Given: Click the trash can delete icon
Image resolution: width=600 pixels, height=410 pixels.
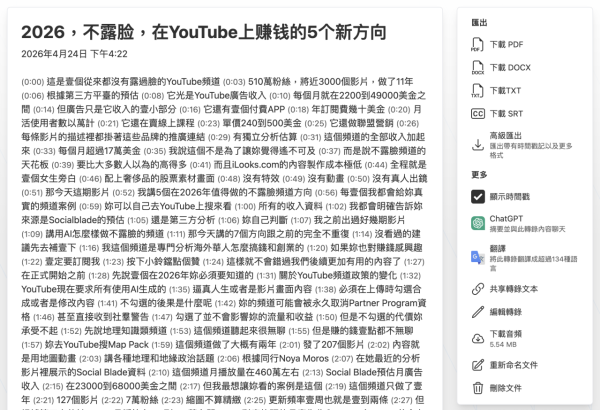Looking at the screenshot, I should (x=478, y=388).
